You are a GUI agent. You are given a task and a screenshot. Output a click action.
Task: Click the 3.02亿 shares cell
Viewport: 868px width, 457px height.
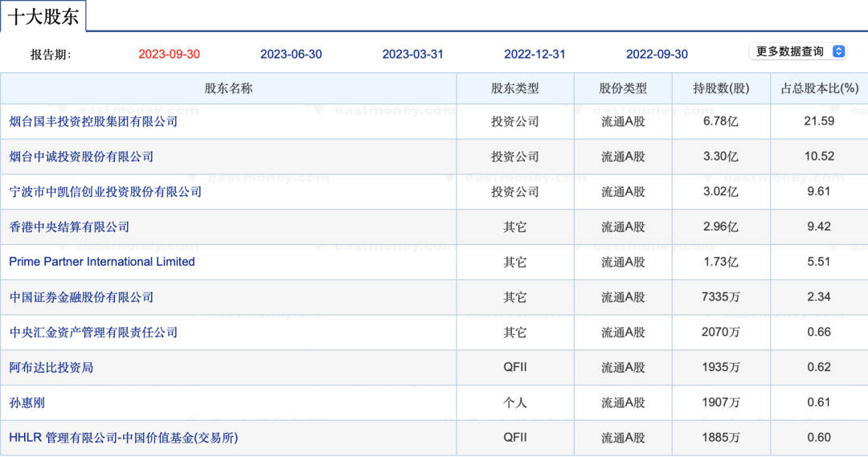pyautogui.click(x=721, y=191)
